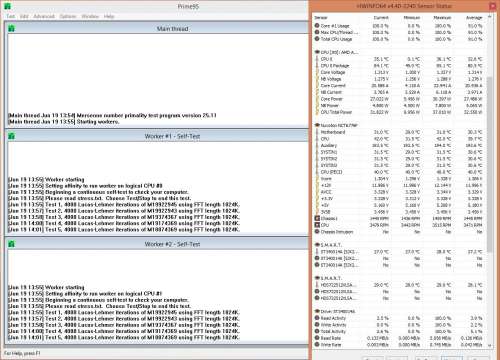
Task: Click the Prime95 application icon in title bar
Action: click(x=7, y=6)
